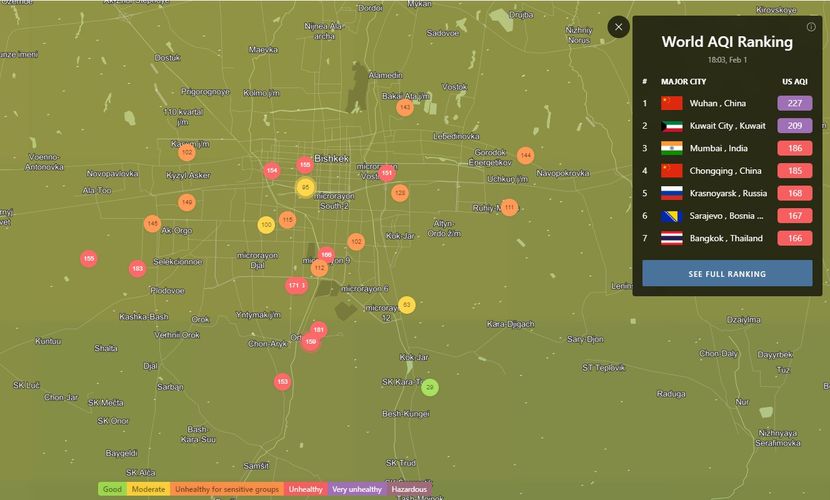
Task: Close the World AQI Ranking panel
Action: (x=619, y=27)
